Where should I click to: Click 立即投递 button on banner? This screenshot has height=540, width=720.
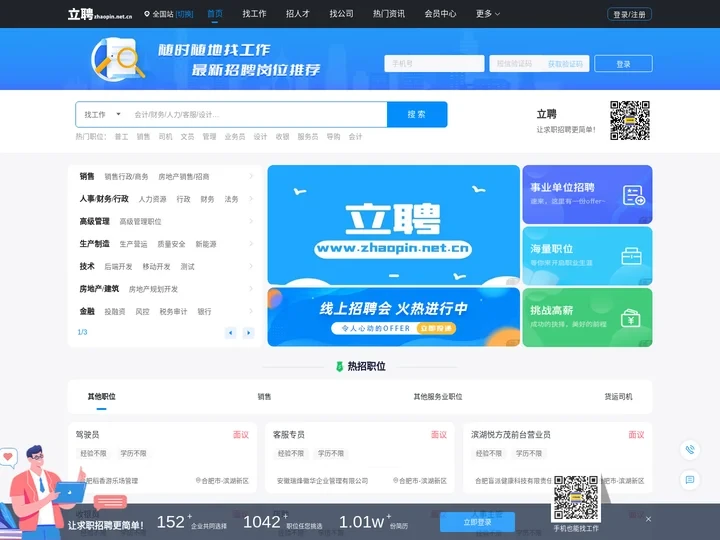[436, 328]
